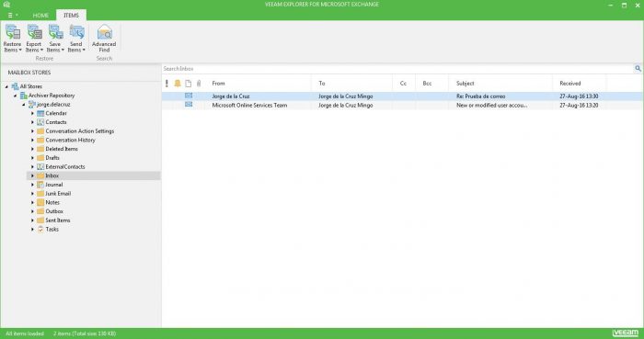Click envelope icon of Re: Prueba de correo
644x339 pixels.
189,96
